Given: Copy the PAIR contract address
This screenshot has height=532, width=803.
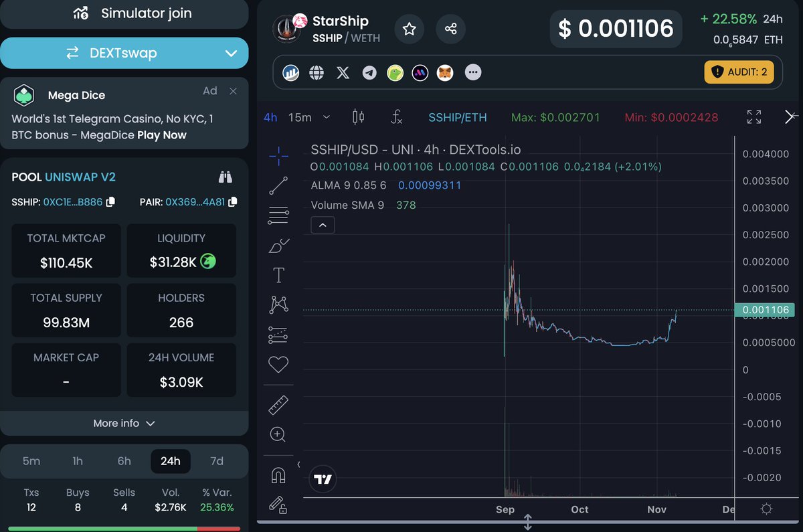Looking at the screenshot, I should pos(232,201).
